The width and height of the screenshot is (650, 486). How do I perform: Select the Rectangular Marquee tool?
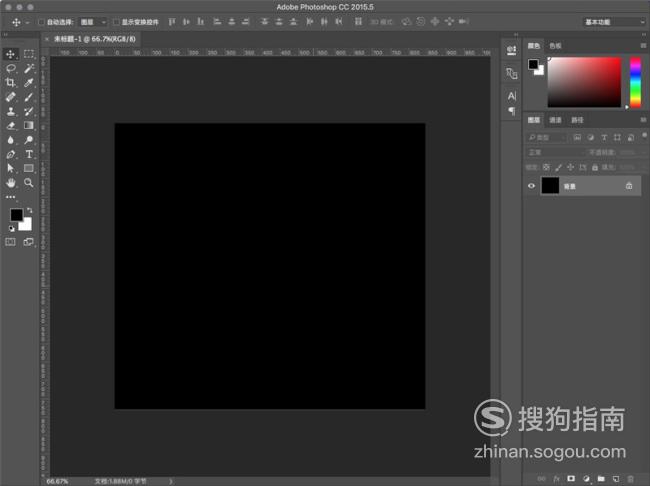tap(29, 54)
